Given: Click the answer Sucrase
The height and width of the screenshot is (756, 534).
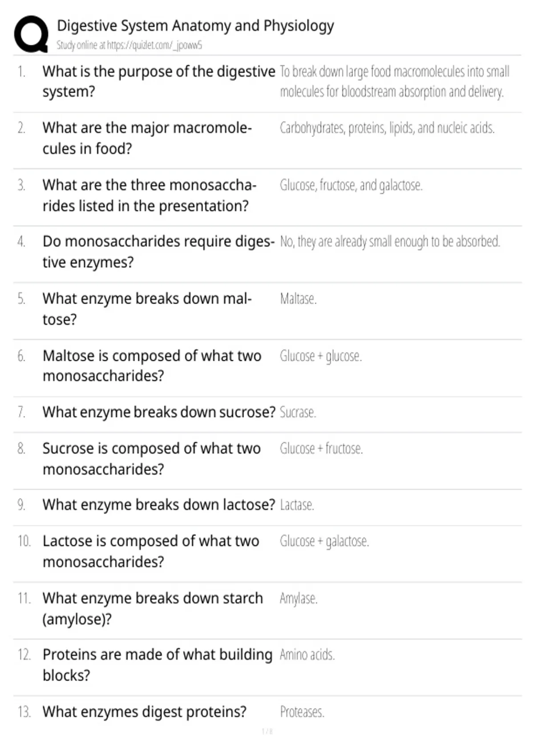Looking at the screenshot, I should [298, 413].
